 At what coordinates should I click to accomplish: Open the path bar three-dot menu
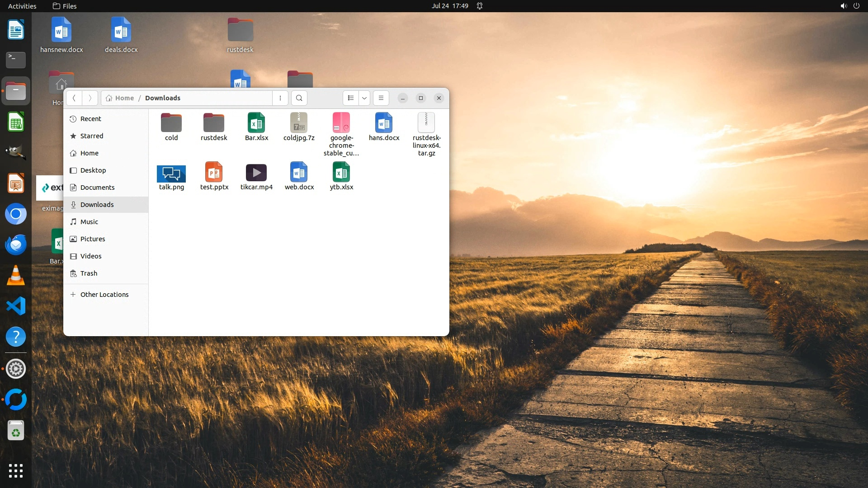click(280, 98)
